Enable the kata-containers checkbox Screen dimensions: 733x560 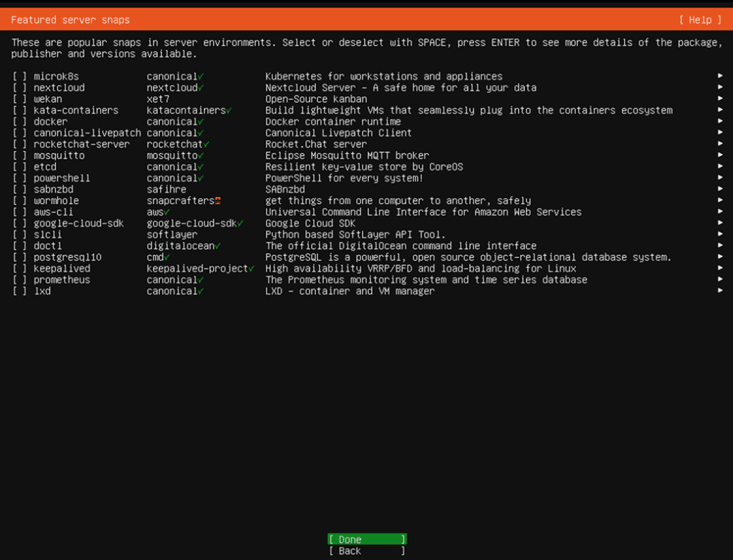coord(19,110)
